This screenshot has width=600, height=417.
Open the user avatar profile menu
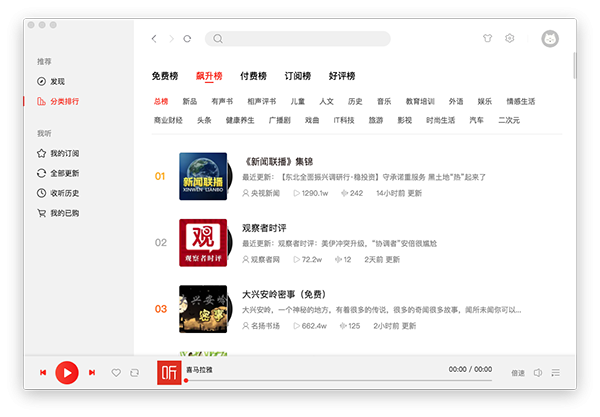coord(549,39)
